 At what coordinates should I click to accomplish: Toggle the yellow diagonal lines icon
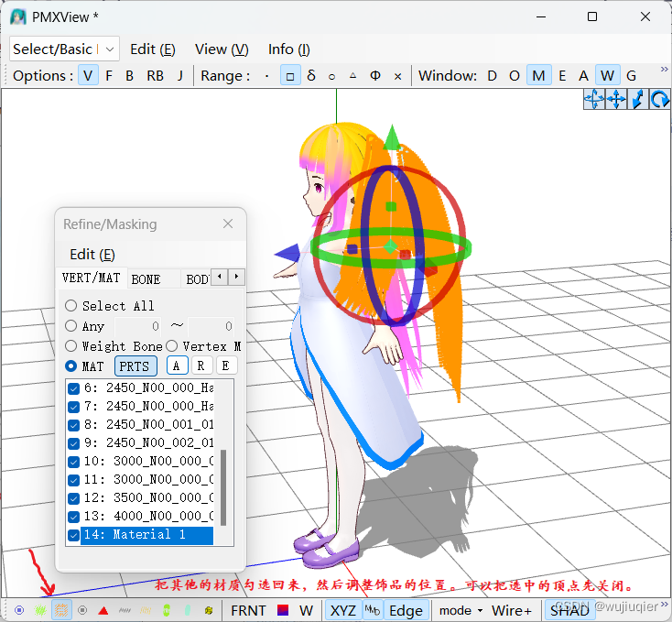[146, 610]
